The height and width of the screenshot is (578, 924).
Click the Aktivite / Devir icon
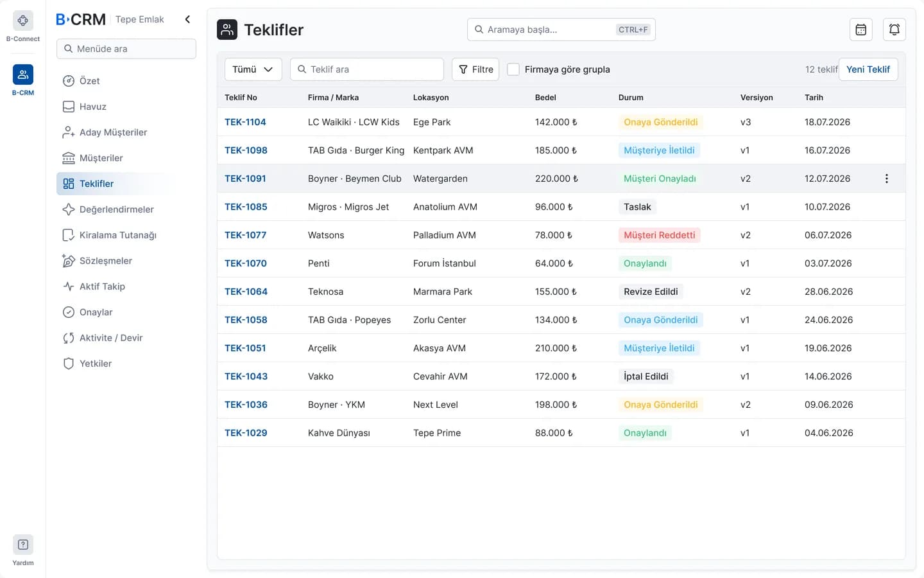click(x=69, y=338)
